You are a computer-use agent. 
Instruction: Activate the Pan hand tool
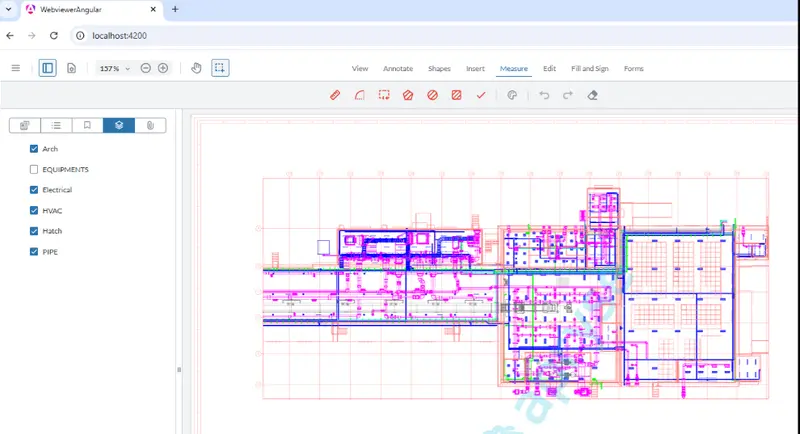pos(196,68)
